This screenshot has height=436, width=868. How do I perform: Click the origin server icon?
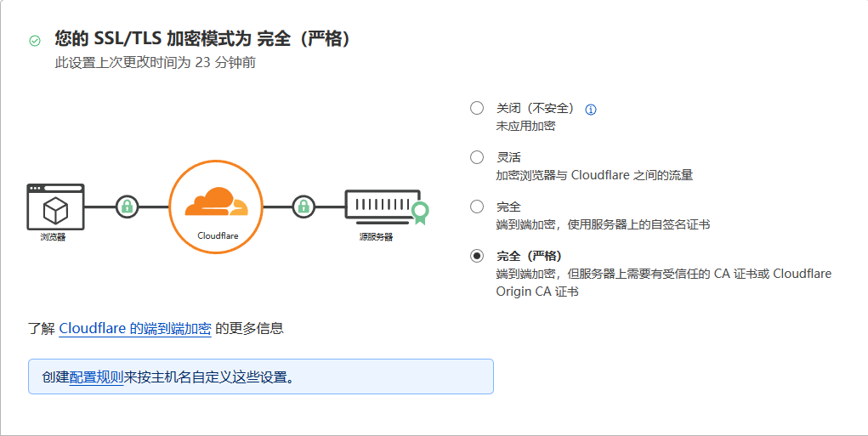tap(382, 207)
